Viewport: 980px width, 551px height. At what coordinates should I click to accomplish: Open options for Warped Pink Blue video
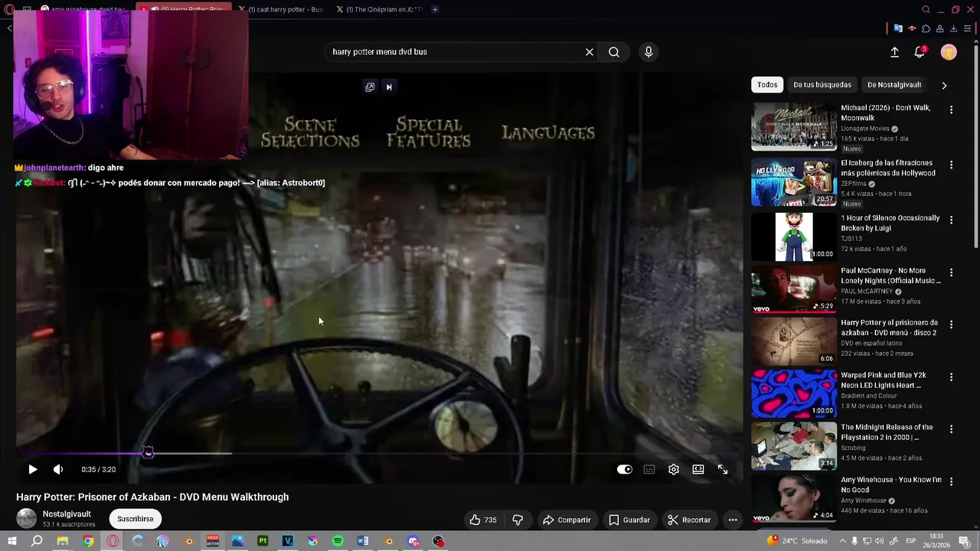(951, 377)
